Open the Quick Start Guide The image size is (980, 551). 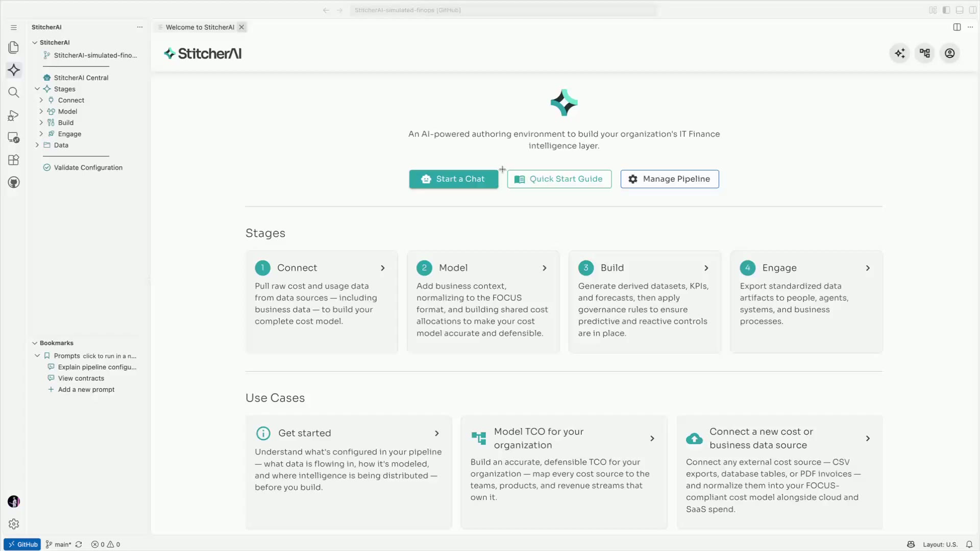pos(559,179)
